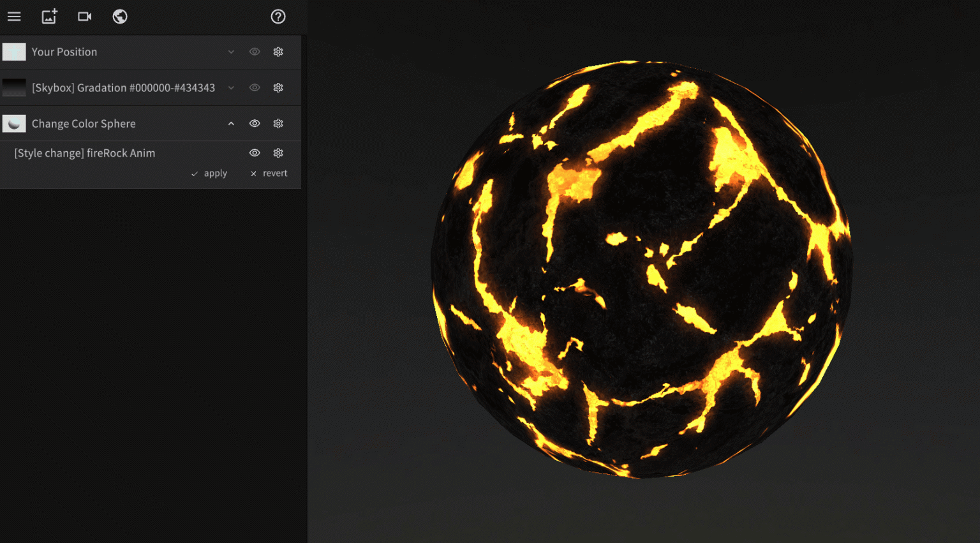Open settings gear for Your Position
The height and width of the screenshot is (543, 980).
[x=278, y=52]
